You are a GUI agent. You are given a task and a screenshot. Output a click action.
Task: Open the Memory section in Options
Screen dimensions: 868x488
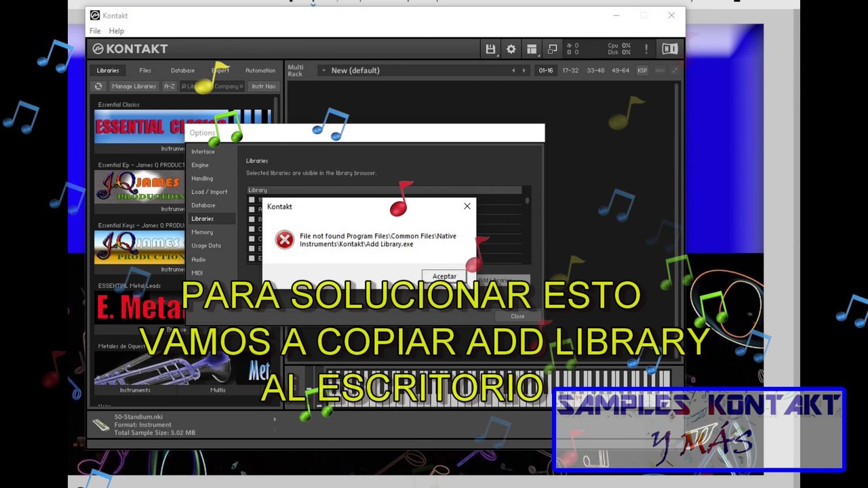pyautogui.click(x=202, y=232)
